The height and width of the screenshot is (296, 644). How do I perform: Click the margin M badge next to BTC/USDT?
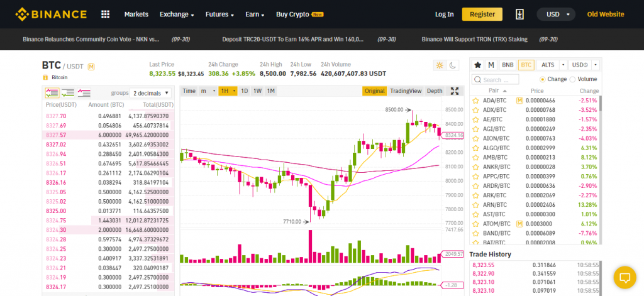click(x=91, y=67)
